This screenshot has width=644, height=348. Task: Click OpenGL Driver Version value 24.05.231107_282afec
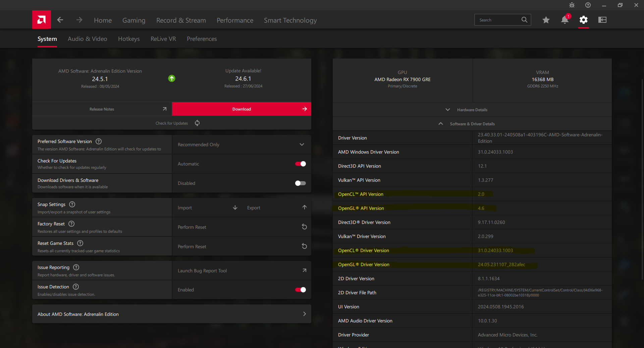(501, 265)
